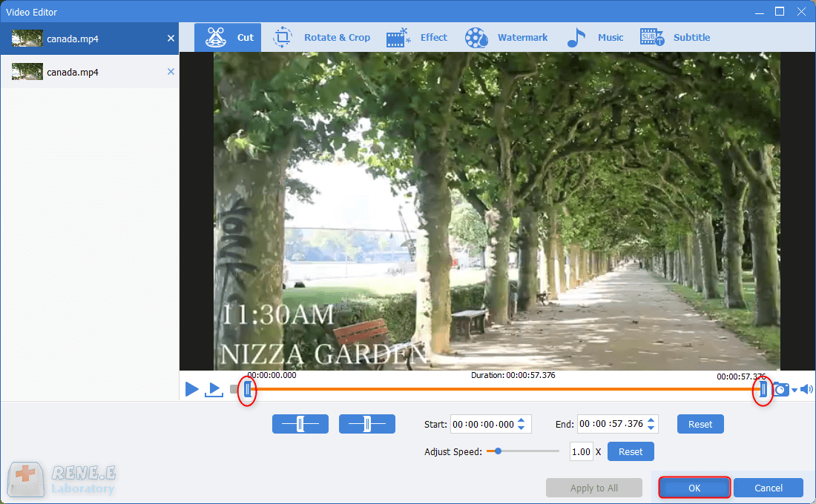
Task: Click the End time stepper arrows
Action: pyautogui.click(x=651, y=424)
